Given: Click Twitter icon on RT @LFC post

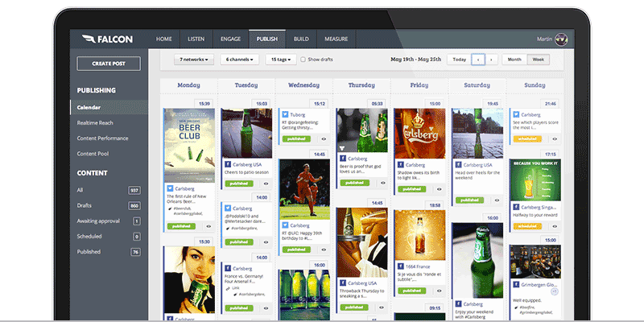Looking at the screenshot, I should coord(286,225).
